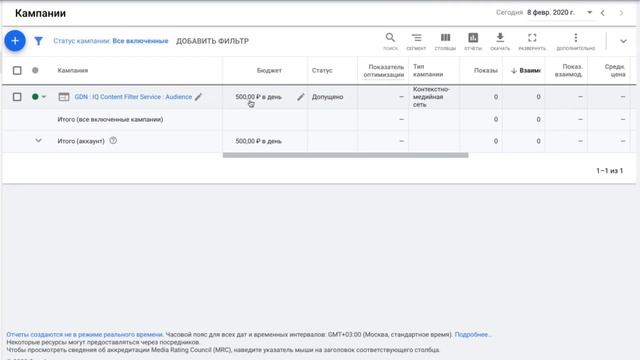
Task: Open the Подробнее link in footer
Action: (x=473, y=334)
